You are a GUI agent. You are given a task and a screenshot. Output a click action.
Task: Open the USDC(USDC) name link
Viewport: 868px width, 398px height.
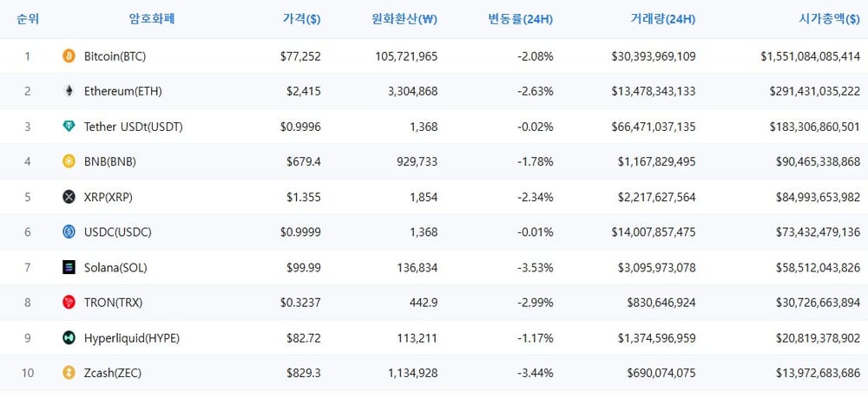tap(118, 232)
